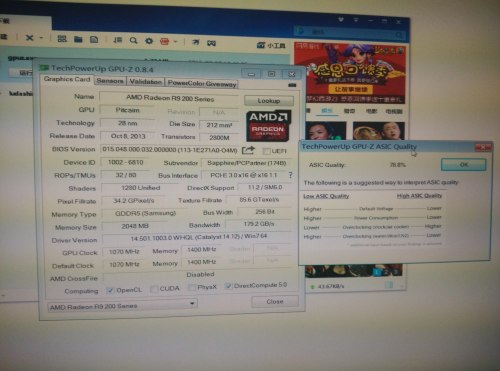The width and height of the screenshot is (500, 371).
Task: Toggle the CUDA checkbox
Action: pos(154,289)
